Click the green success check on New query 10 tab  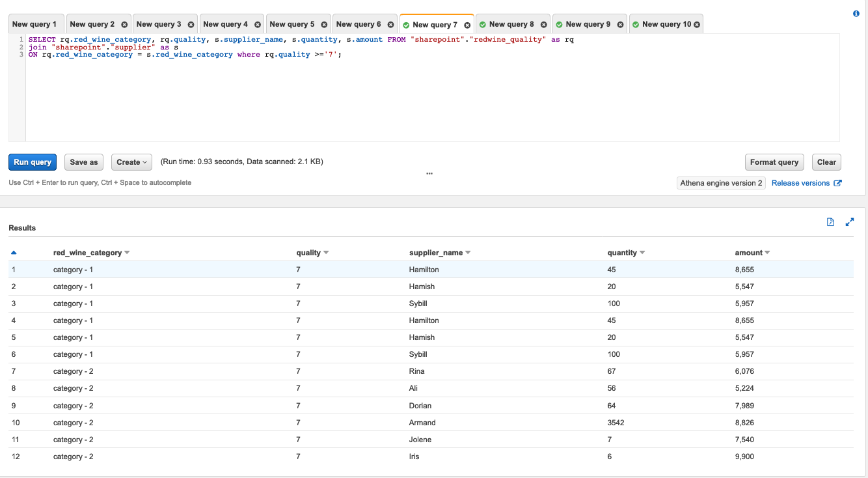pos(636,23)
